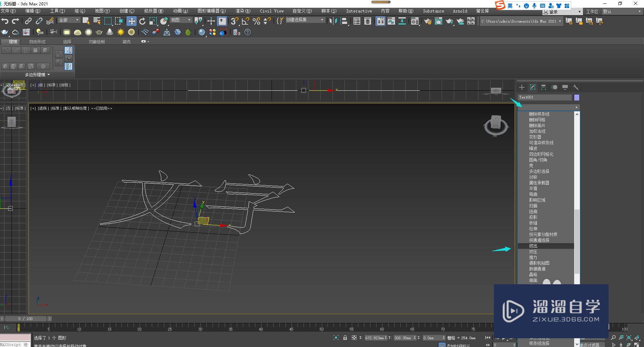The height and width of the screenshot is (347, 644).
Task: Open the 文件(F) menu
Action: coord(8,11)
